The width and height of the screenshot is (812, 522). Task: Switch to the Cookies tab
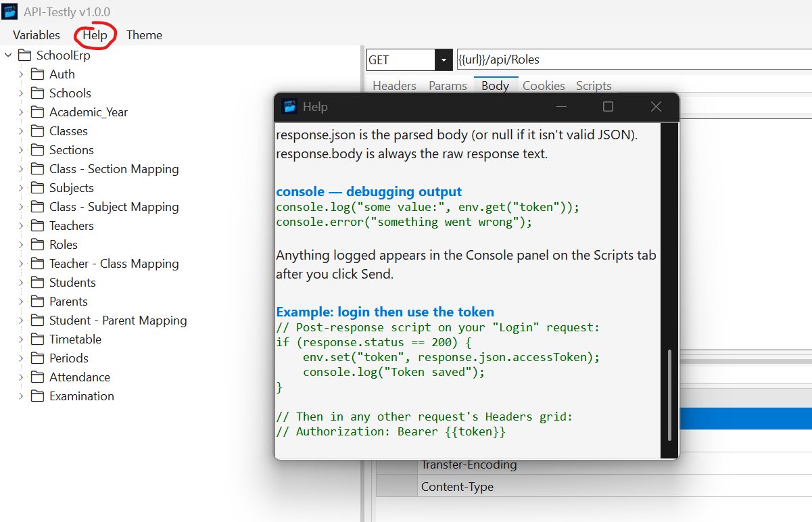pos(544,86)
